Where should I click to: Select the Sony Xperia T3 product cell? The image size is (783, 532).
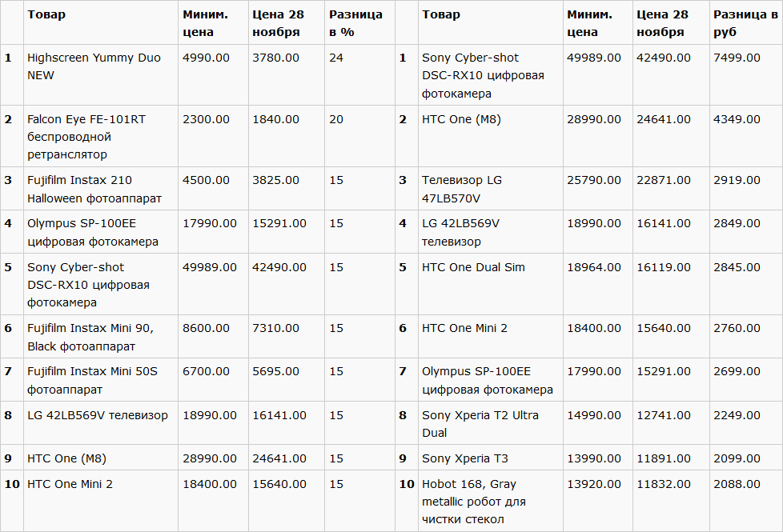[x=465, y=458]
